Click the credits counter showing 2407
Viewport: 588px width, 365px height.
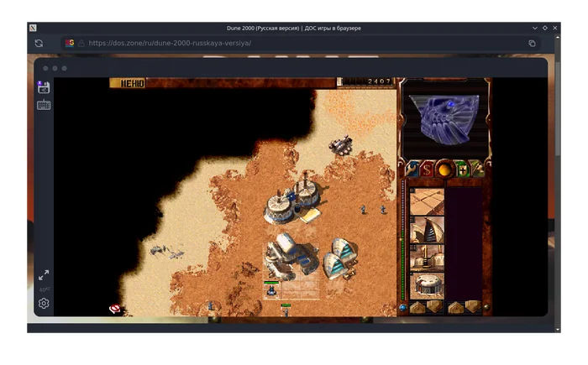(x=366, y=81)
